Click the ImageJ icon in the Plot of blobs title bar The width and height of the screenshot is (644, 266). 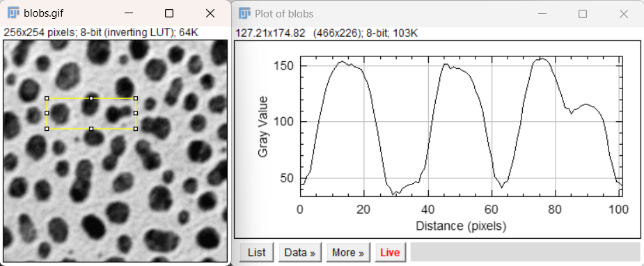245,13
